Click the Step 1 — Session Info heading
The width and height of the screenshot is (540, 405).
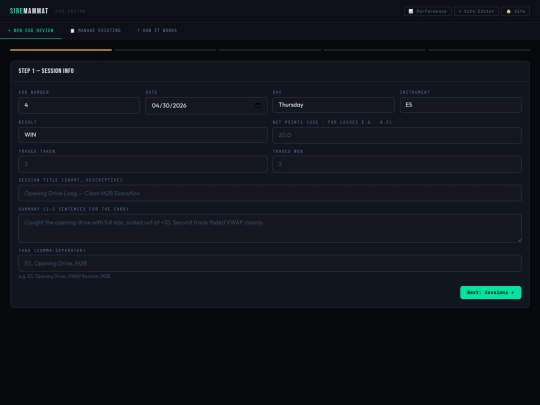pyautogui.click(x=46, y=71)
